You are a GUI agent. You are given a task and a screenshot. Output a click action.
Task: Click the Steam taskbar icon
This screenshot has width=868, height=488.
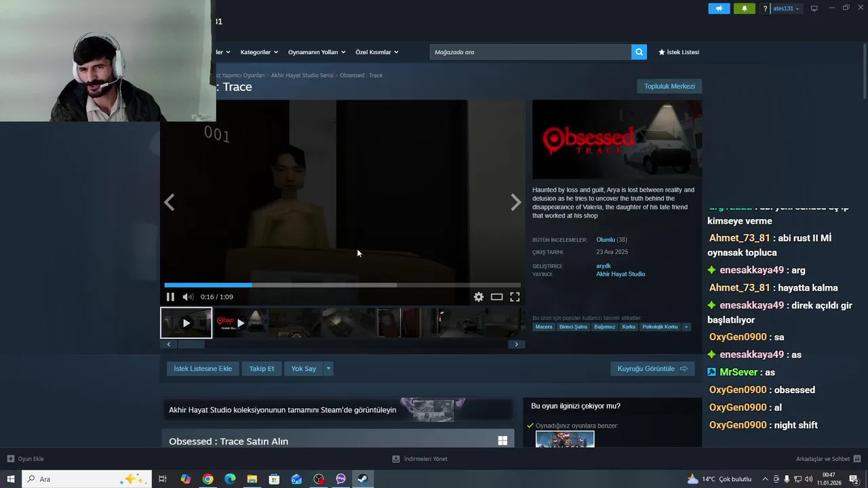pyautogui.click(x=363, y=479)
